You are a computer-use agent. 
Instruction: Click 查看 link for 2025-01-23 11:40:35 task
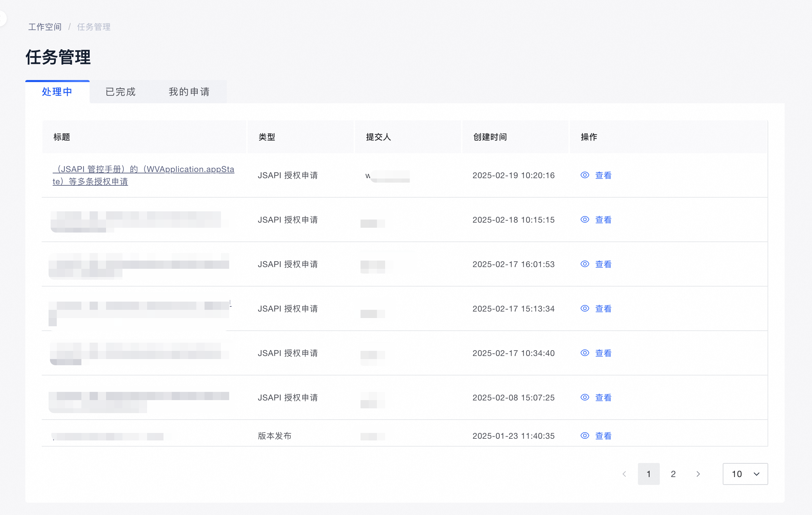click(603, 436)
